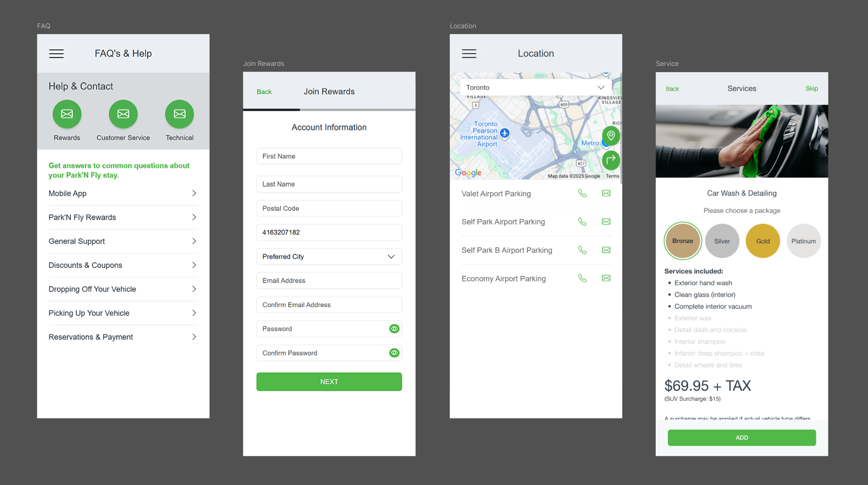868x485 pixels.
Task: Tap the Rewards email contact icon
Action: (67, 114)
